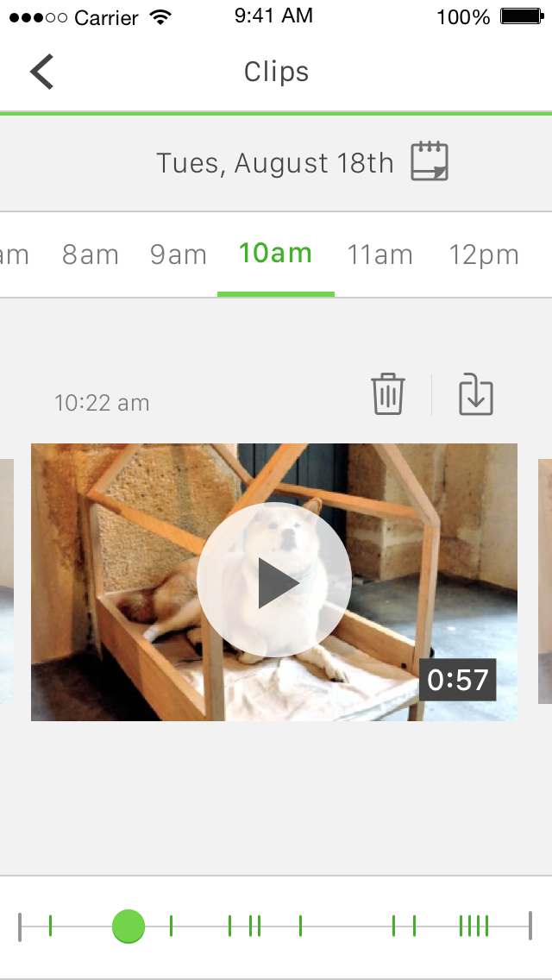Tap the battery status icon
This screenshot has height=980, width=552.
(521, 17)
